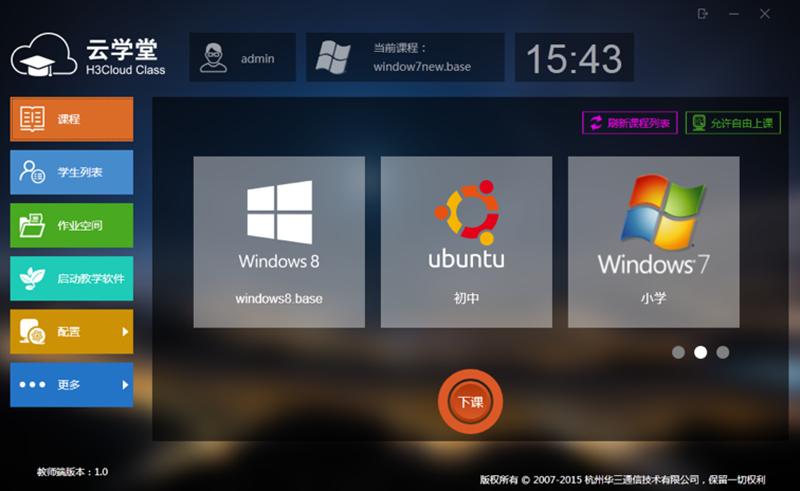Click the gear monitor icon on 配置
This screenshot has width=800, height=491.
(32, 331)
